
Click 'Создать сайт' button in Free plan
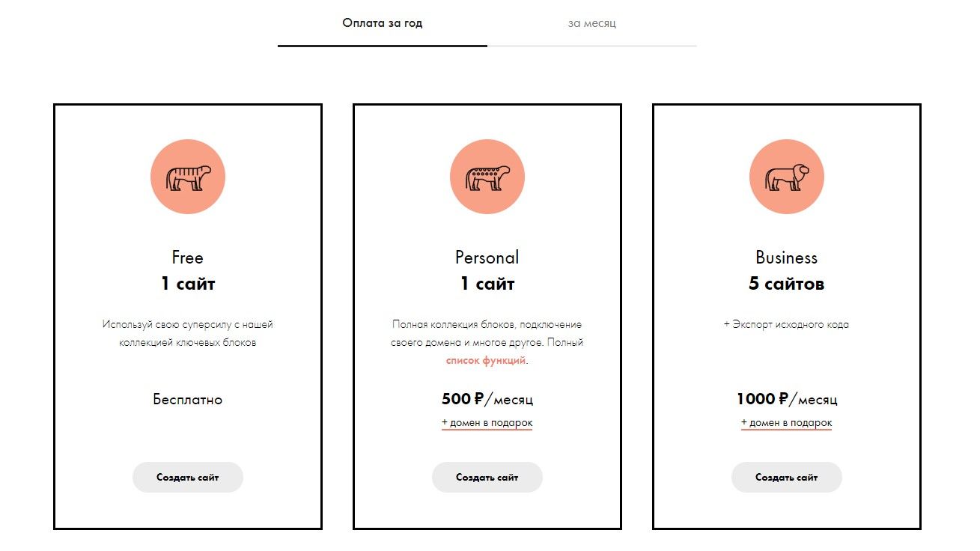188,477
